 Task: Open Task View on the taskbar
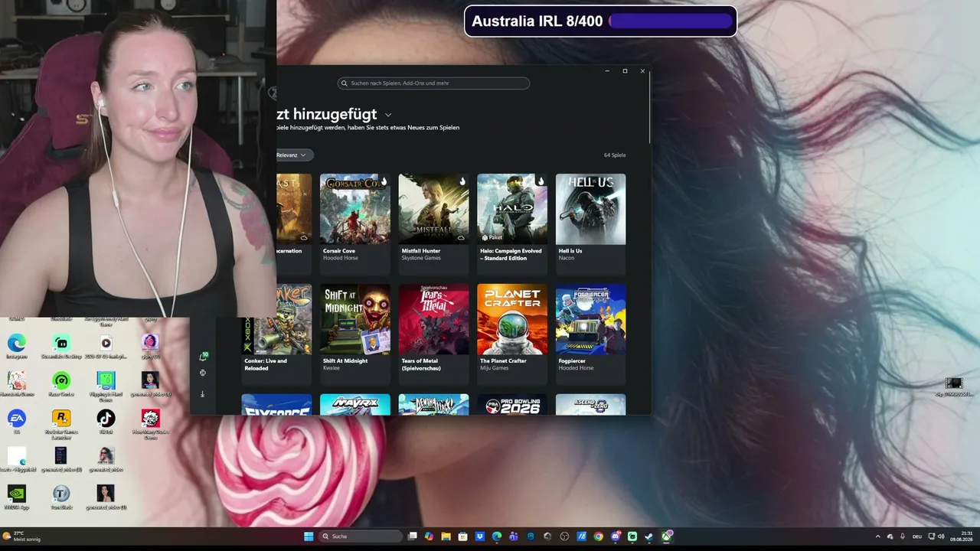(x=412, y=536)
